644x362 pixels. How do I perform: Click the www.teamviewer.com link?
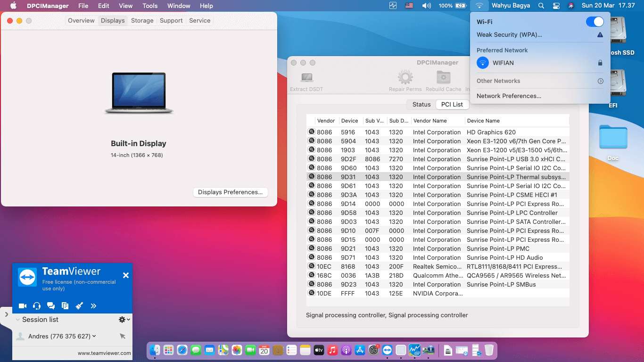(104, 353)
